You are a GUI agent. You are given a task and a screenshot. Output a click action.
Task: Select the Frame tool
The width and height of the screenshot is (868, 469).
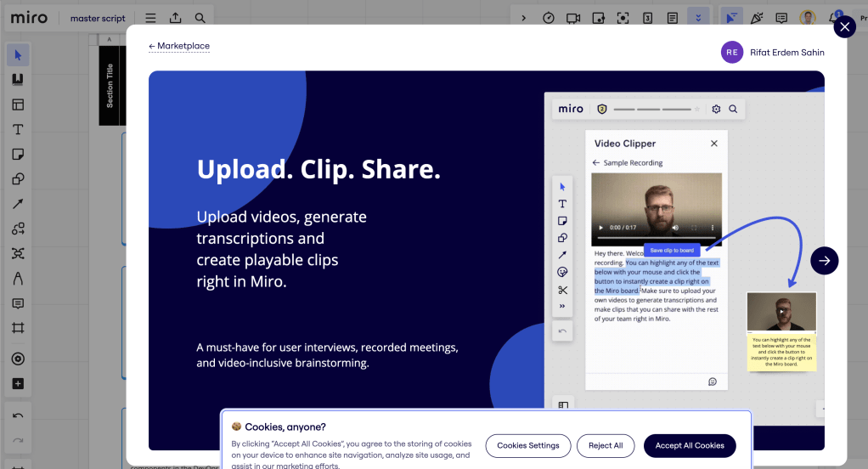tap(18, 328)
